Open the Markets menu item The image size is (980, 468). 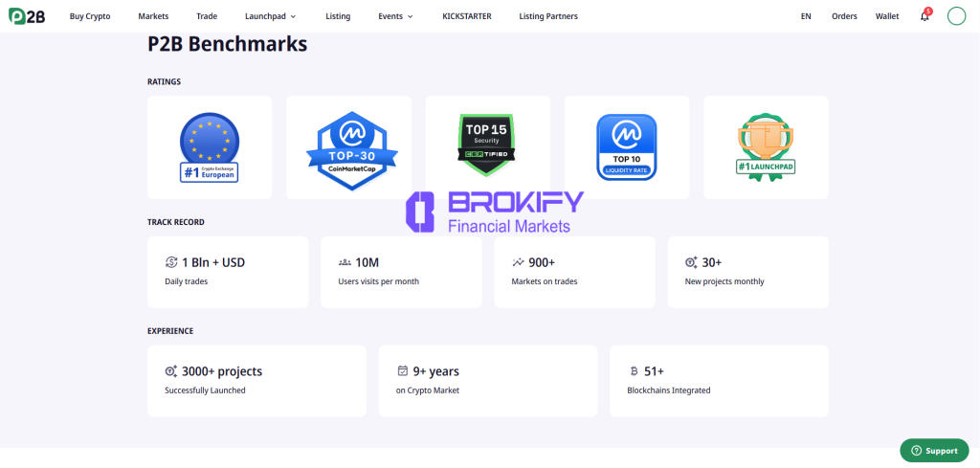tap(153, 16)
